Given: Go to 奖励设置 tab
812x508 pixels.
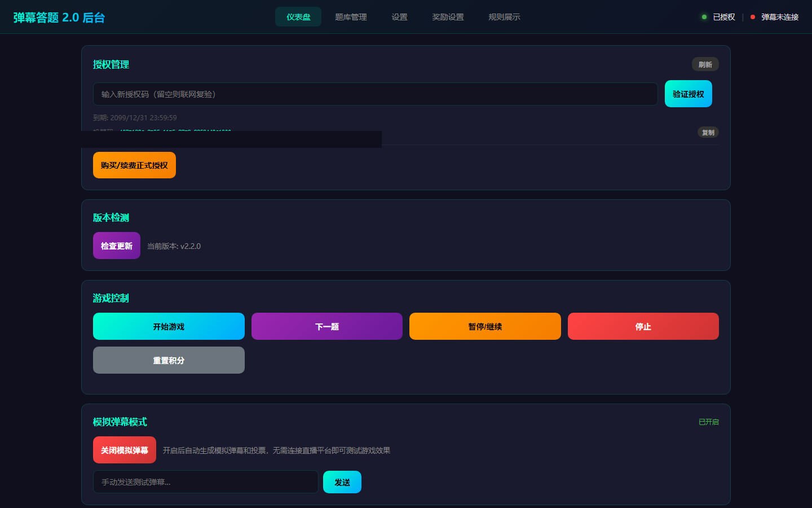Looking at the screenshot, I should [x=448, y=17].
